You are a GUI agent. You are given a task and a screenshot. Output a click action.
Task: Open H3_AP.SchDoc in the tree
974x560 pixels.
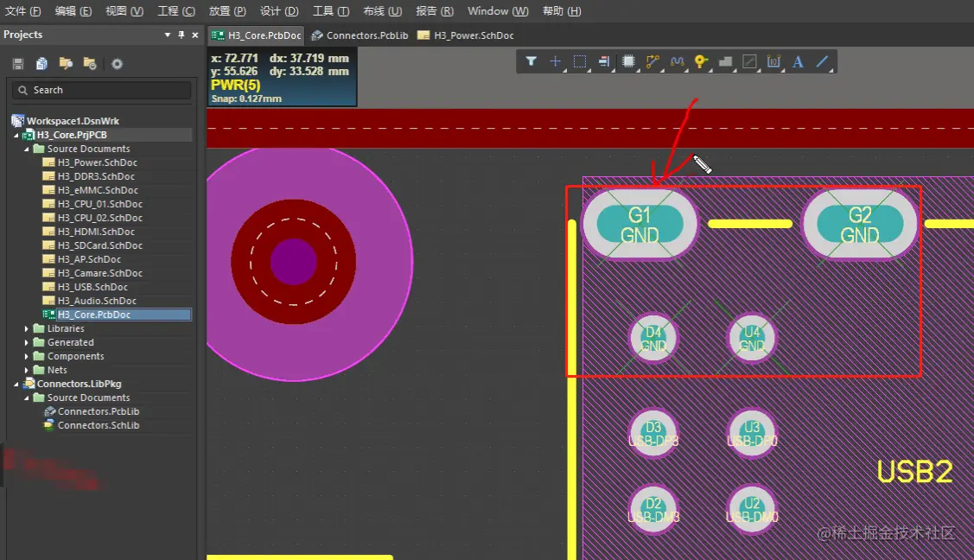pos(89,259)
